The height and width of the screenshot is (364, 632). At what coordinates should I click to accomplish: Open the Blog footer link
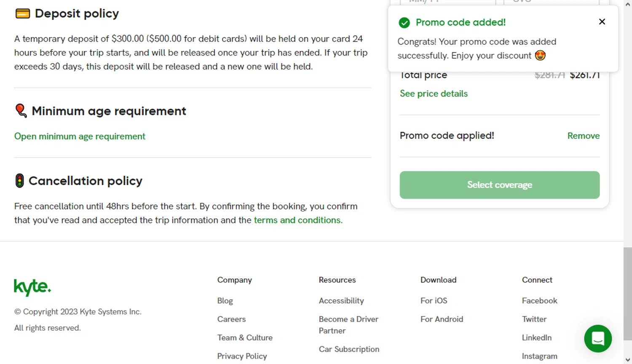tap(225, 301)
